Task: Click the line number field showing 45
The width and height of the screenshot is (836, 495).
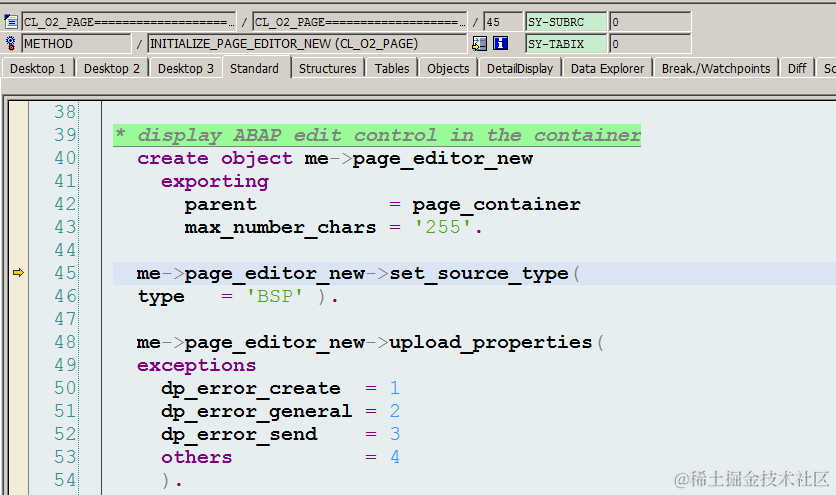Action: 503,22
